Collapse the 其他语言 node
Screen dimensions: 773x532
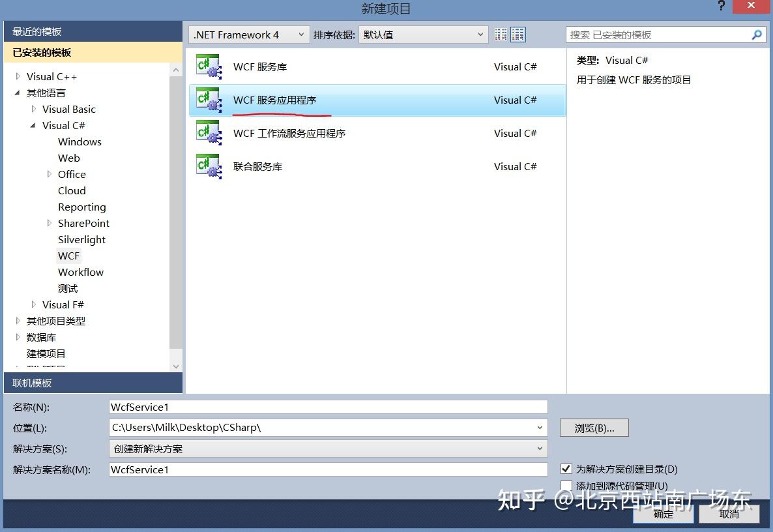click(x=17, y=93)
